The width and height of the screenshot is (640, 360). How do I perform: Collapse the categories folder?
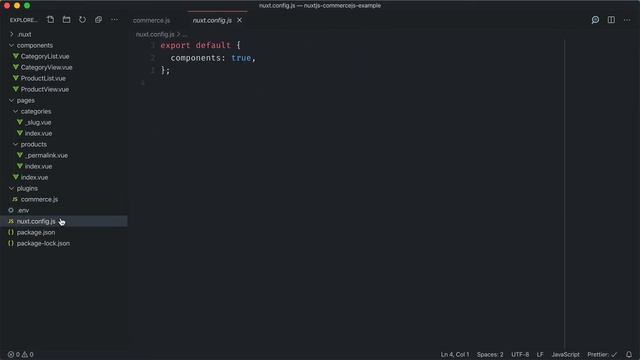[64, 111]
